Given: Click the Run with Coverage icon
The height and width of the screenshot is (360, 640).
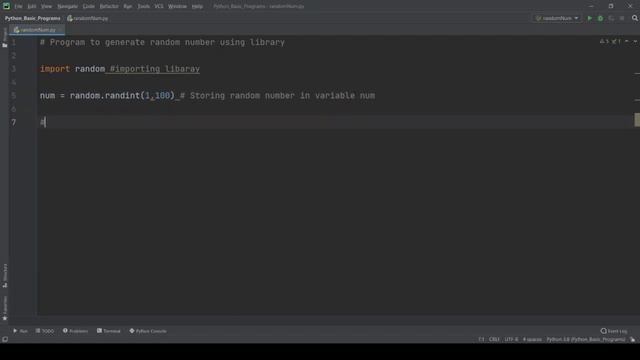Looking at the screenshot, I should [611, 18].
